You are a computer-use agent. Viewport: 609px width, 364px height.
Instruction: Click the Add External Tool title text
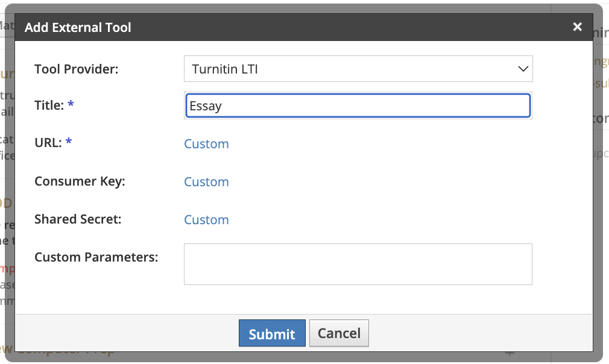tap(78, 27)
